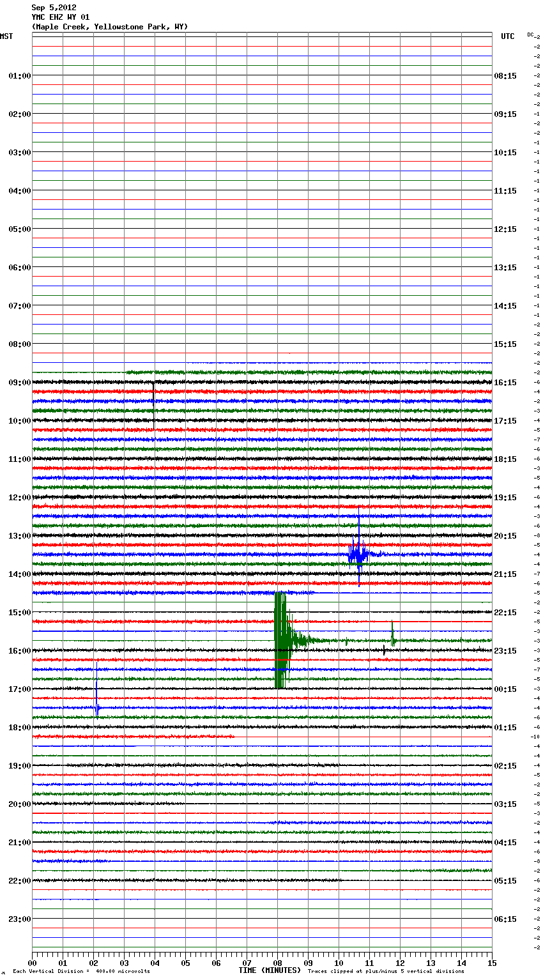Click the MST column header
Viewport: 543px width, 980px height.
pos(6,36)
